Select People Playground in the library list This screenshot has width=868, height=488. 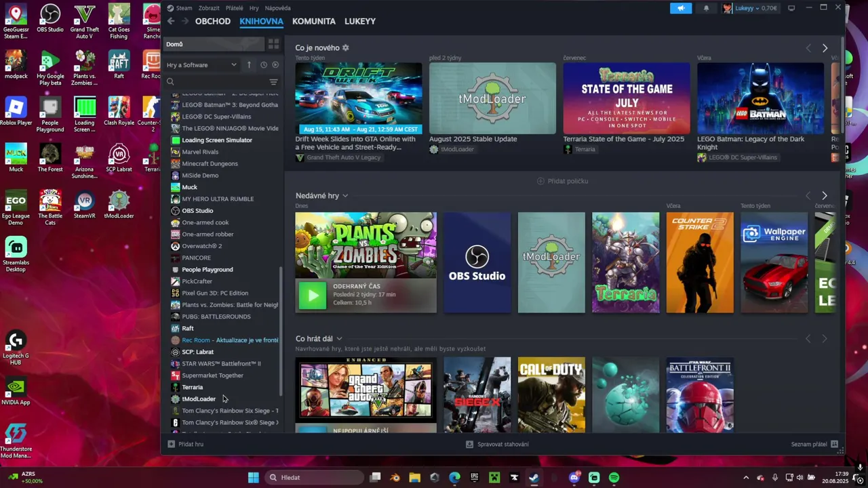tap(208, 270)
